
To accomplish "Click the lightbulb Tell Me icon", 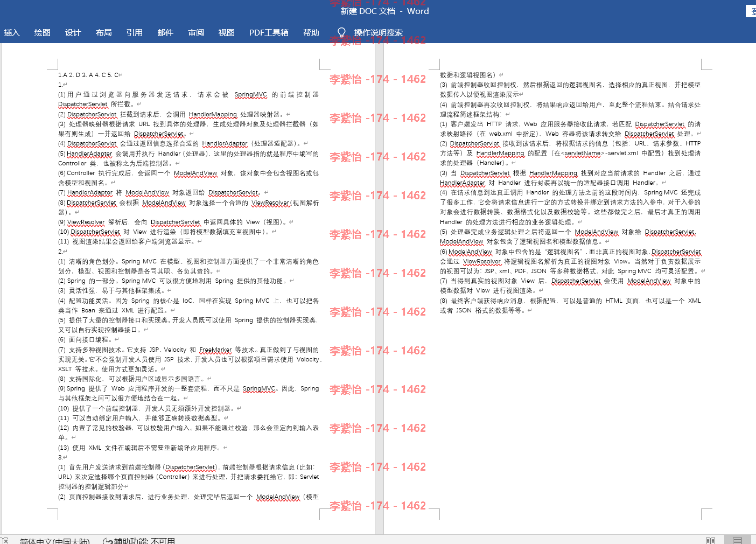I will click(x=341, y=33).
